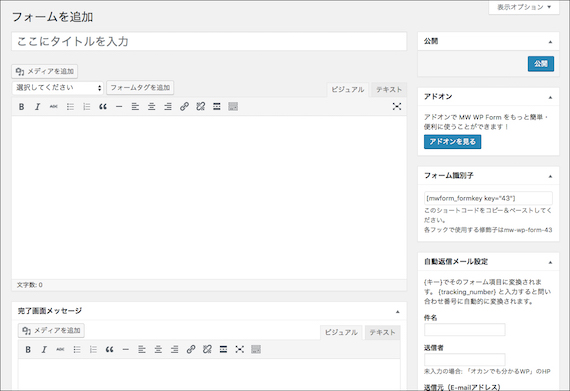Collapse the 完了画面メッセージ panel
The width and height of the screenshot is (570, 391).
click(397, 311)
